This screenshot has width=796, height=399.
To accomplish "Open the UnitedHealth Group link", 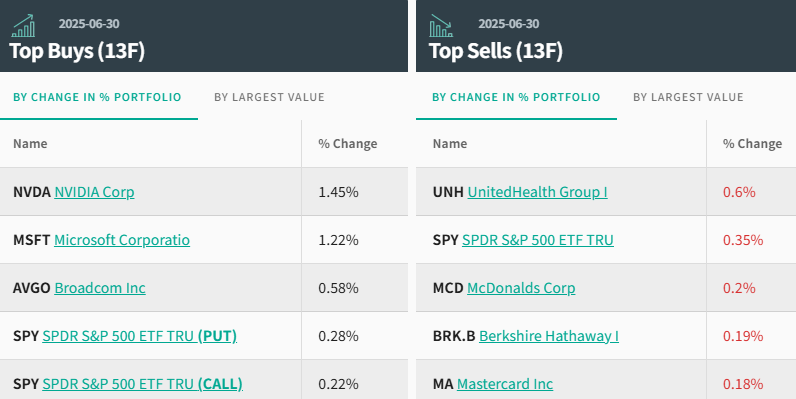I will 538,192.
